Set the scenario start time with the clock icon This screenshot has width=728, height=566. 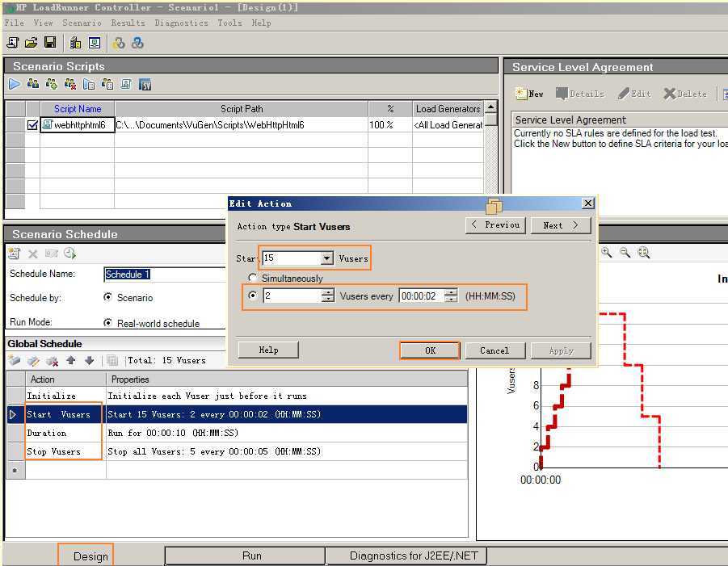pos(69,254)
